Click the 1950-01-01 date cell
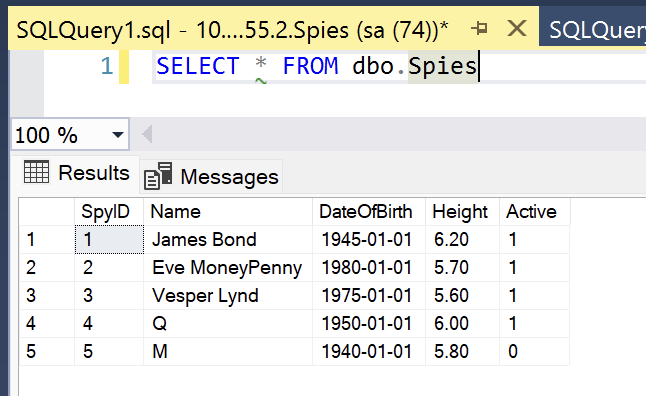This screenshot has height=396, width=646. click(369, 324)
